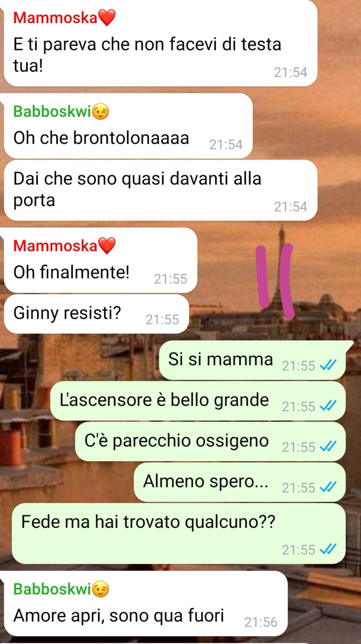Open the first Mammoska sender name at top
The width and height of the screenshot is (361, 644).
pyautogui.click(x=55, y=18)
